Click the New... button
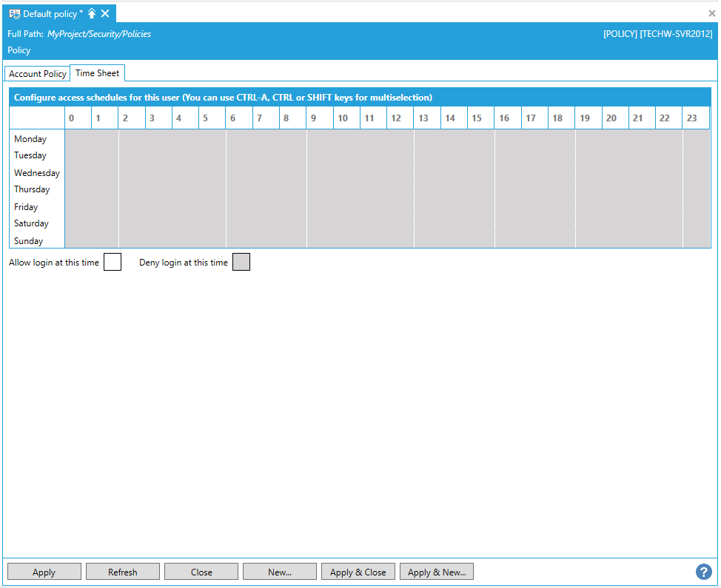721x588 pixels. click(280, 572)
